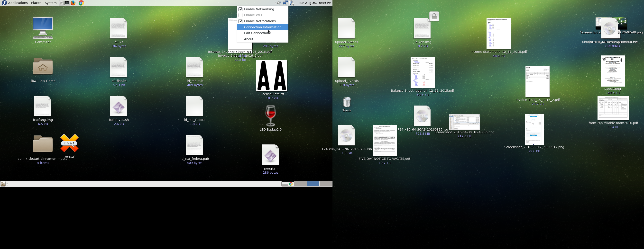The height and width of the screenshot is (249, 644).
Task: Uncheck the Enable Notifications checkbox
Action: click(x=240, y=21)
